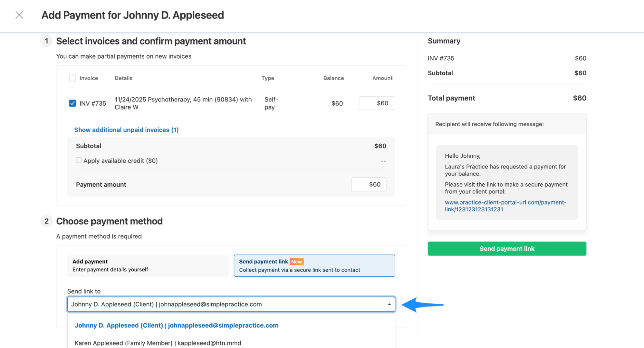
Task: Show additional unpaid invoices link
Action: 126,130
